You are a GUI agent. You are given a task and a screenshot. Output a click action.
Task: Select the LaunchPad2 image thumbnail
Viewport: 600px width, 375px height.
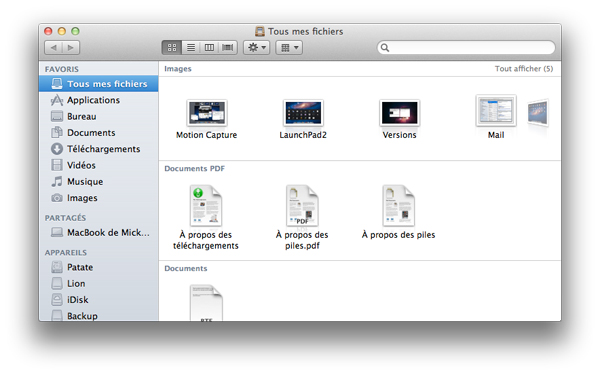tap(303, 113)
